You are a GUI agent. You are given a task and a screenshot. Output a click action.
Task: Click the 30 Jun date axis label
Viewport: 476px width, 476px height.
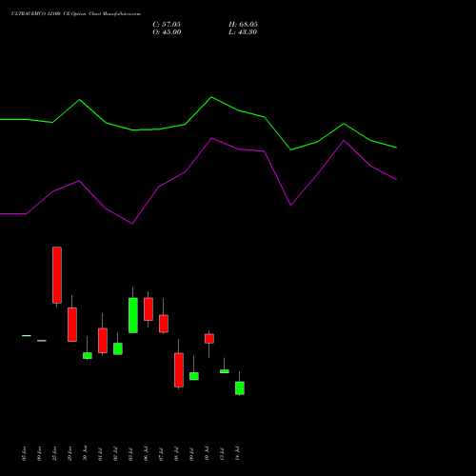[85, 453]
